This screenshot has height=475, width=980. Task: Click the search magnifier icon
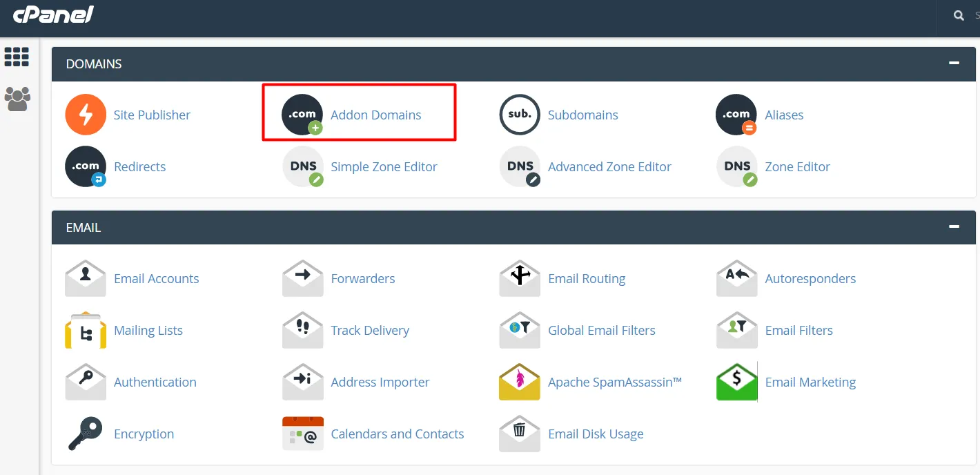click(959, 15)
